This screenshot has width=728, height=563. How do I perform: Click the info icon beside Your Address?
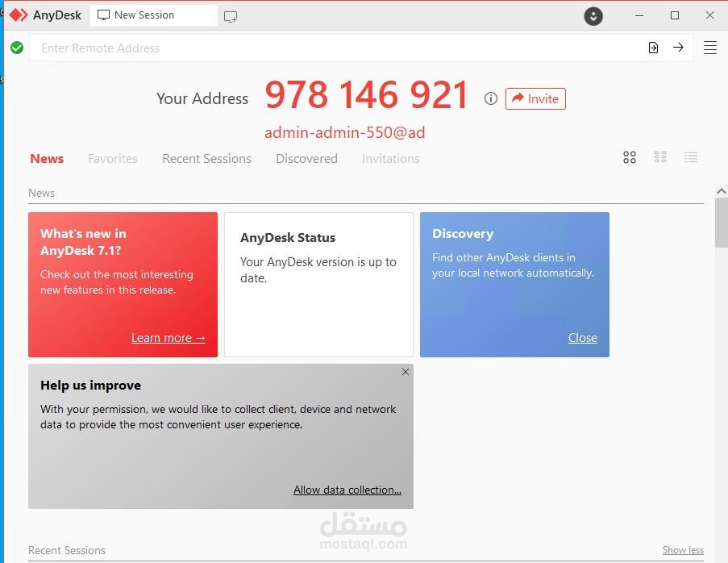[491, 98]
